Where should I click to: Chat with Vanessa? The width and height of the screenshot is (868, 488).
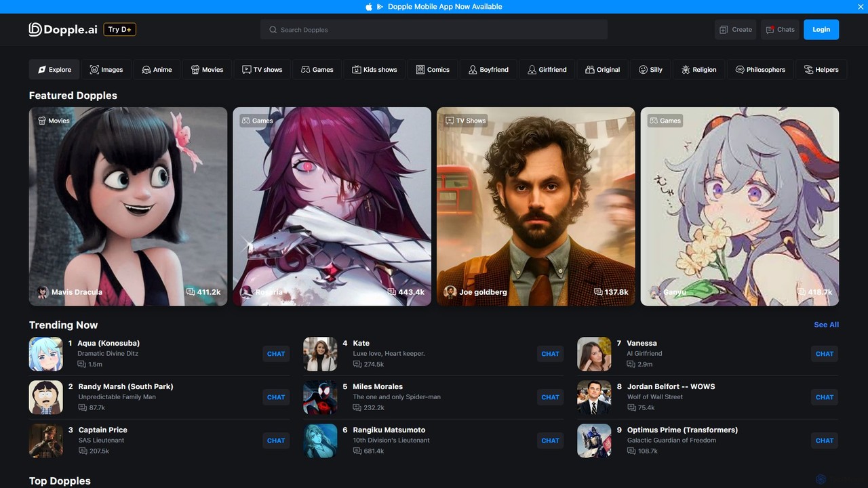[825, 354]
